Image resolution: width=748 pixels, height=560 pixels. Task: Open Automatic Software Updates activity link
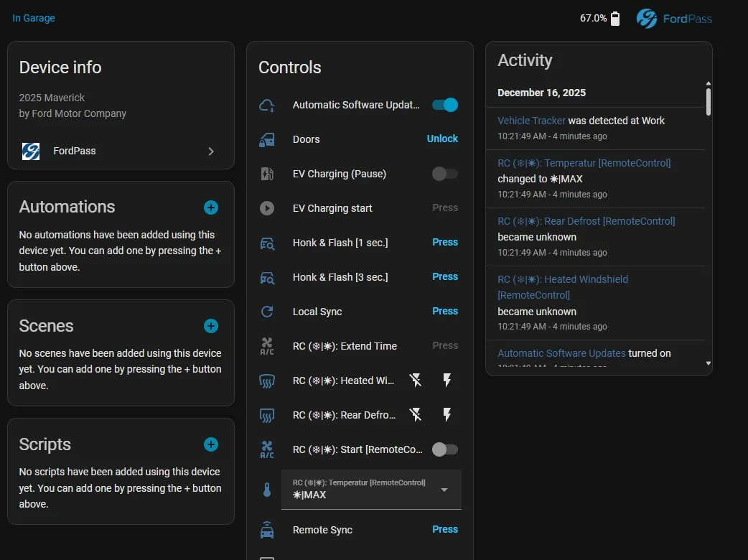[561, 353]
